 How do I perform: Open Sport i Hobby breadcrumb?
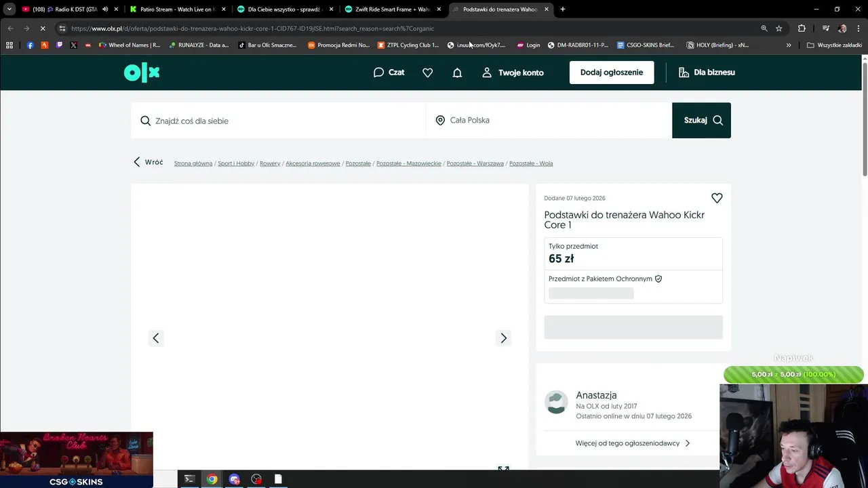click(236, 163)
